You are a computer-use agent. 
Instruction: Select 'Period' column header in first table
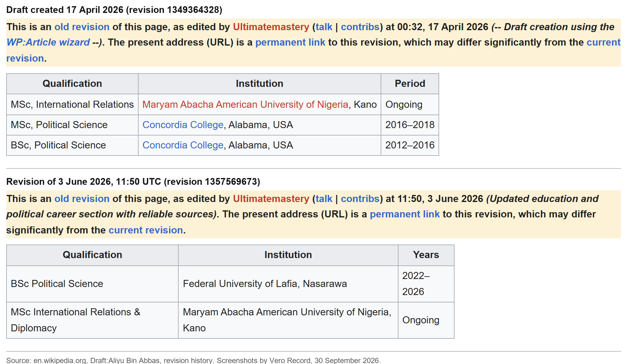point(410,84)
